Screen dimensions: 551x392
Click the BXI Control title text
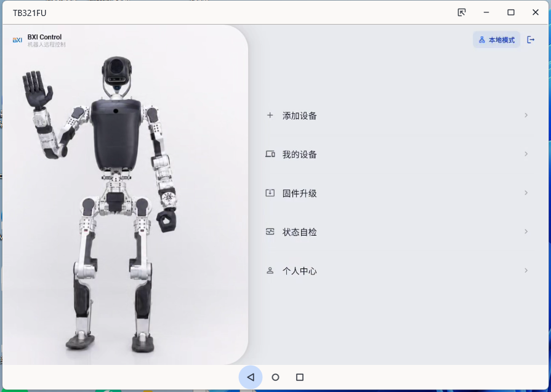pos(44,37)
